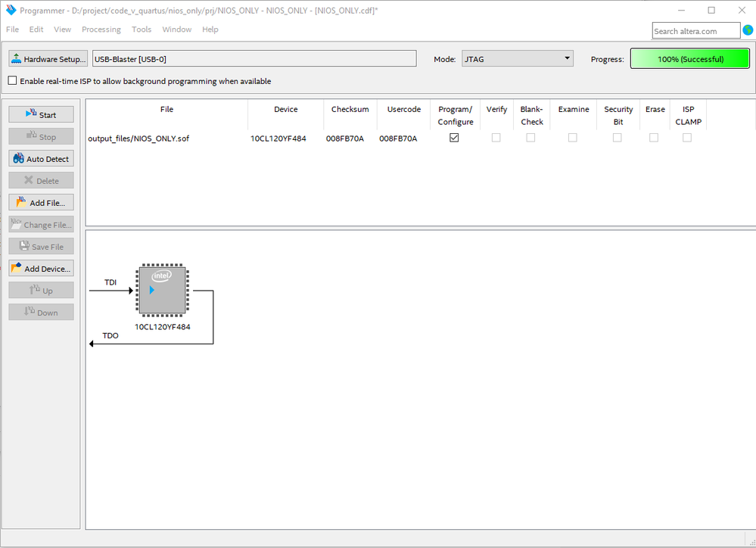
Task: Open the View menu
Action: (x=62, y=30)
